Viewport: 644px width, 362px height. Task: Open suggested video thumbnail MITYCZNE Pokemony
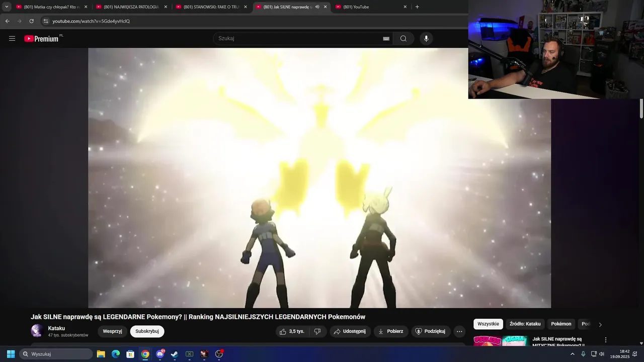point(501,341)
